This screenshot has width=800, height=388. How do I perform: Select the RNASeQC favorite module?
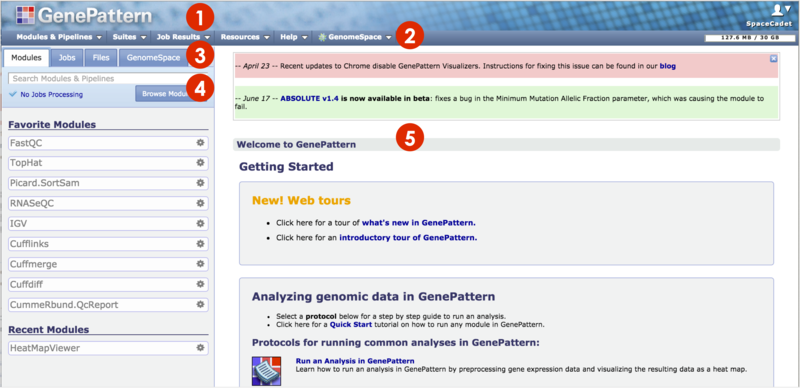click(108, 204)
